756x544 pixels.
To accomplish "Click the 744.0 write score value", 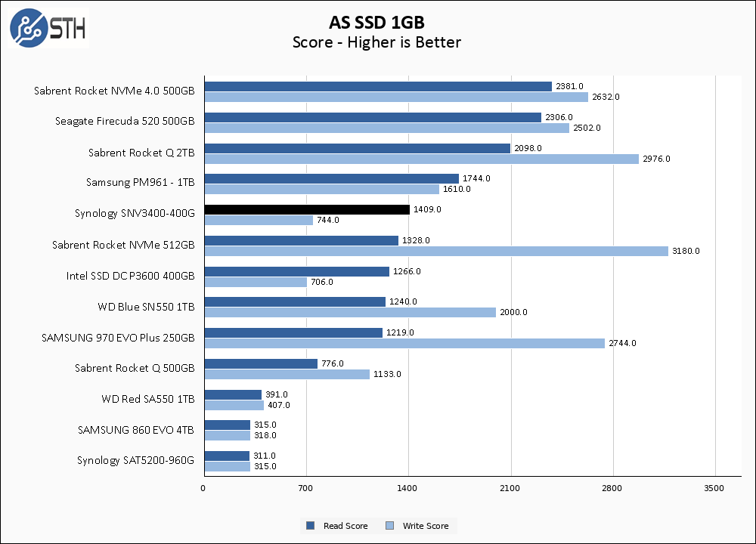I will 328,220.
